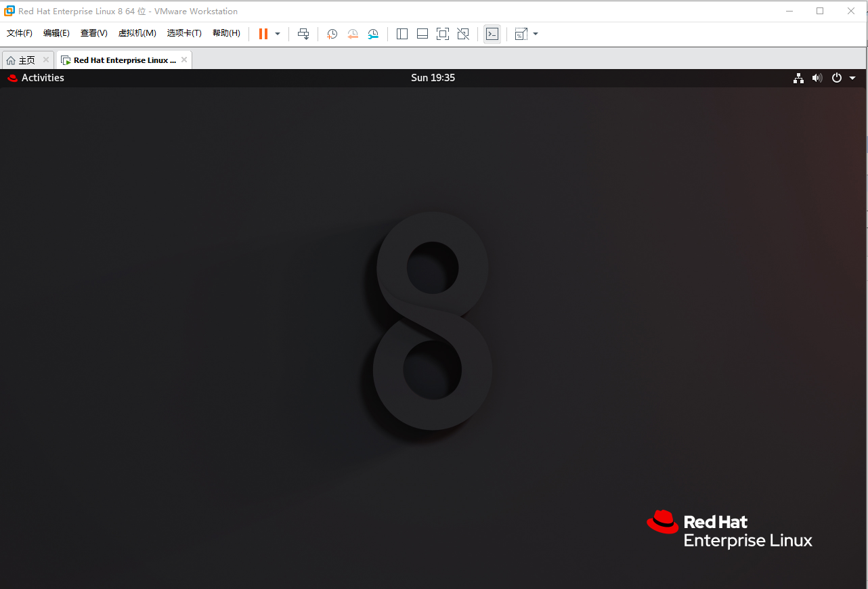Click the wired network status icon

click(799, 78)
